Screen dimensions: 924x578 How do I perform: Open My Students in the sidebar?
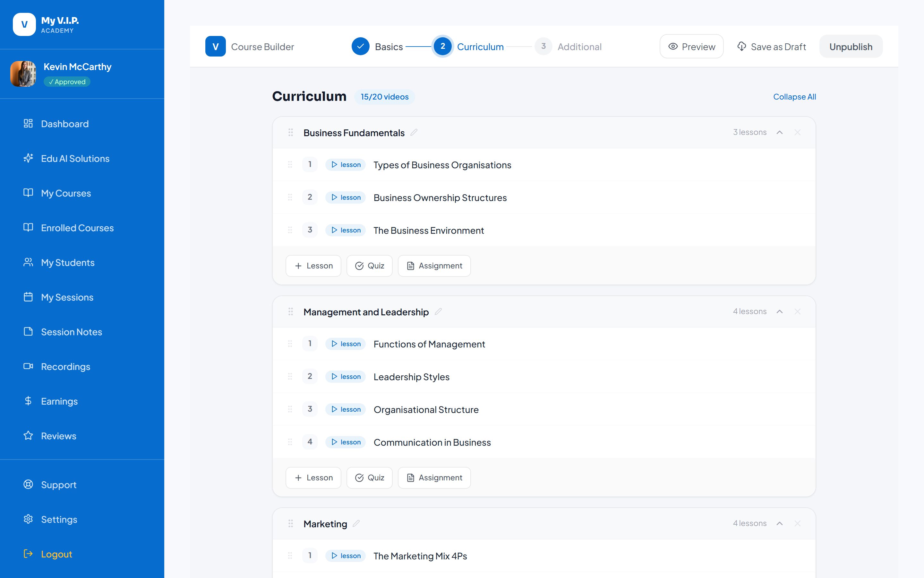(x=59, y=263)
